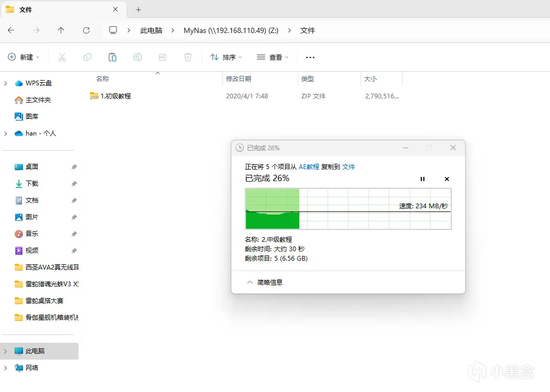Click the Copy icon in toolbar
The image size is (550, 392).
coord(87,57)
